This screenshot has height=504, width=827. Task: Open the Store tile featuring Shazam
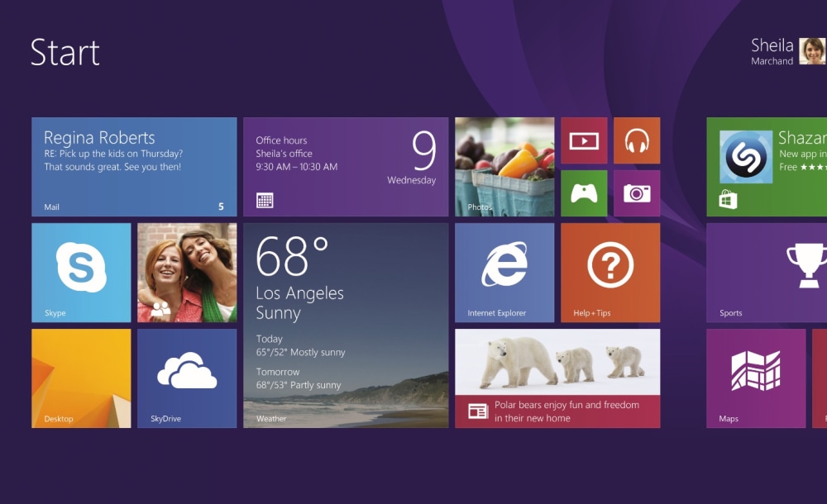(767, 167)
